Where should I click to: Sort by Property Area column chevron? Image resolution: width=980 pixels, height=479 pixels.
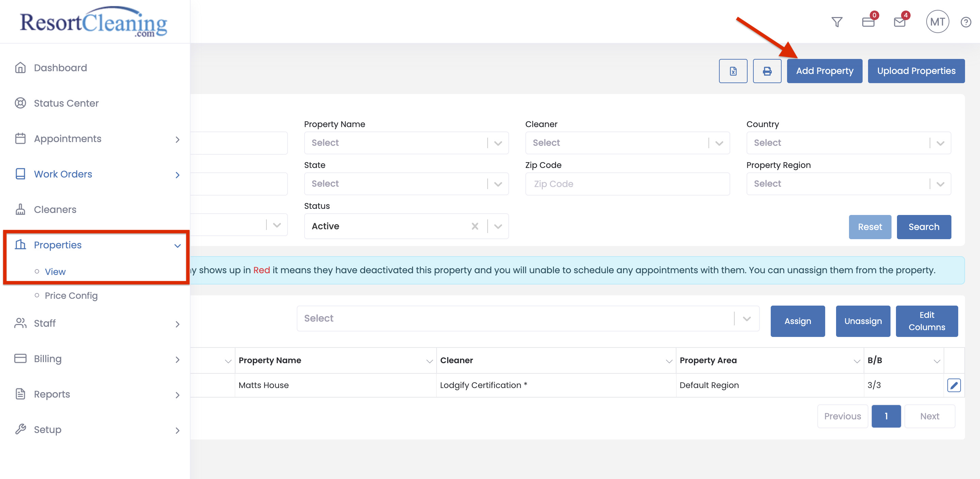click(856, 361)
